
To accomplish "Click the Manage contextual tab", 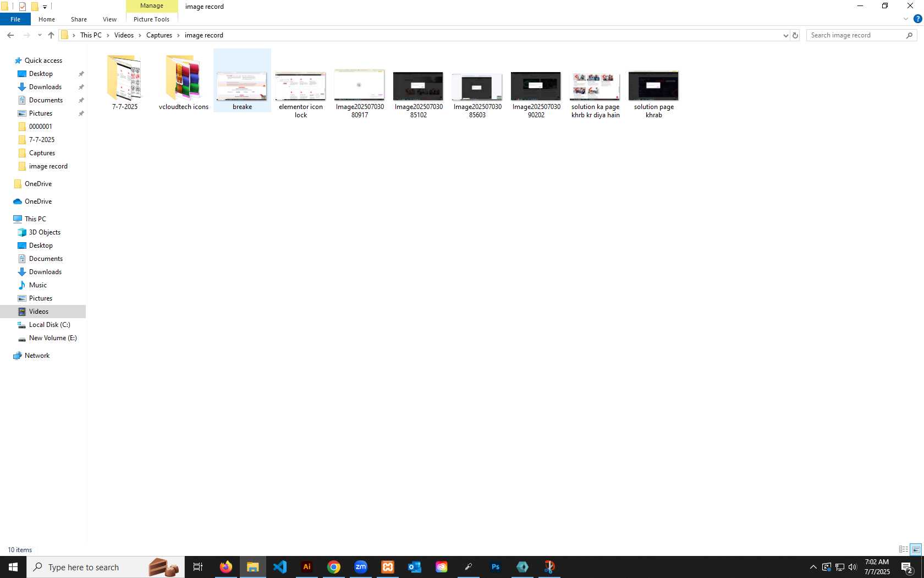I will click(x=152, y=6).
